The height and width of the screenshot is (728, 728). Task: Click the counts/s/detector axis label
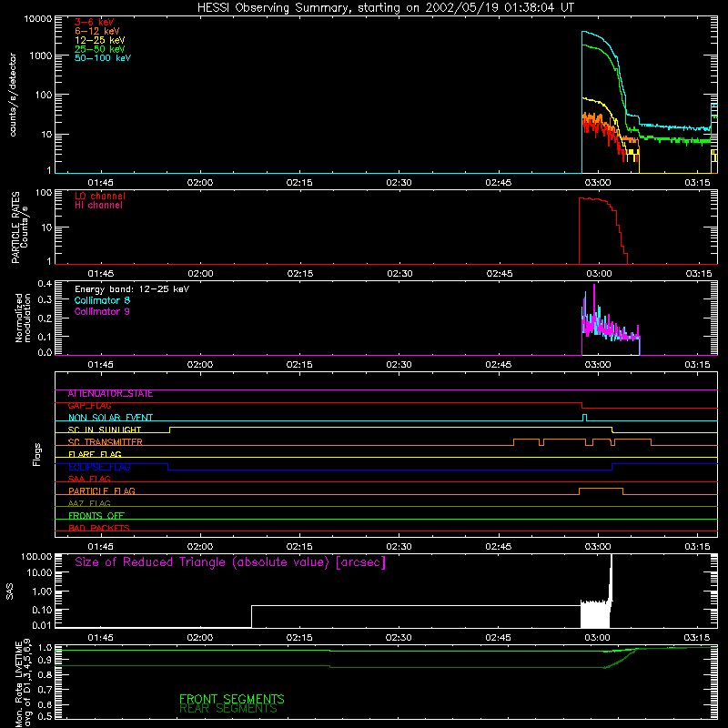13,95
